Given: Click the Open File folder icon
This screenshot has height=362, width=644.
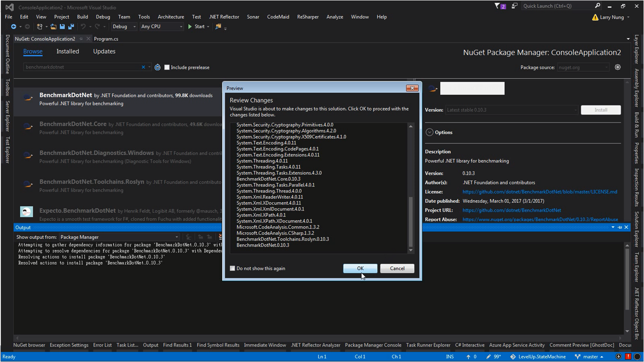Looking at the screenshot, I should click(x=54, y=27).
